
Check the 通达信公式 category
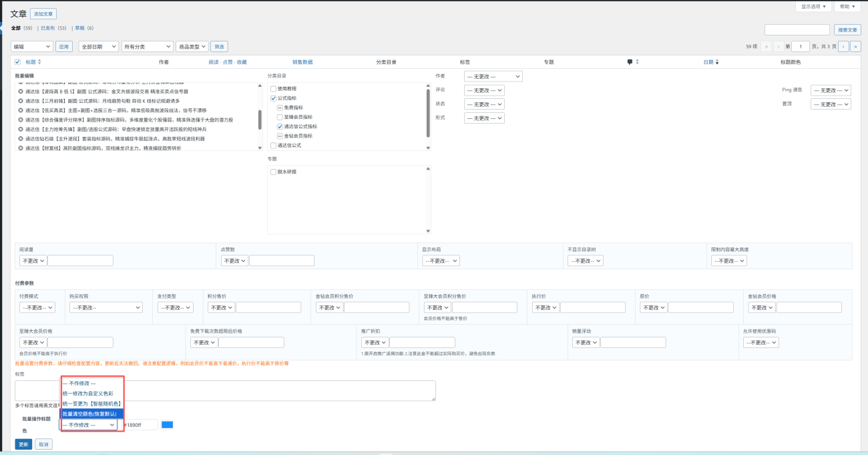[273, 145]
